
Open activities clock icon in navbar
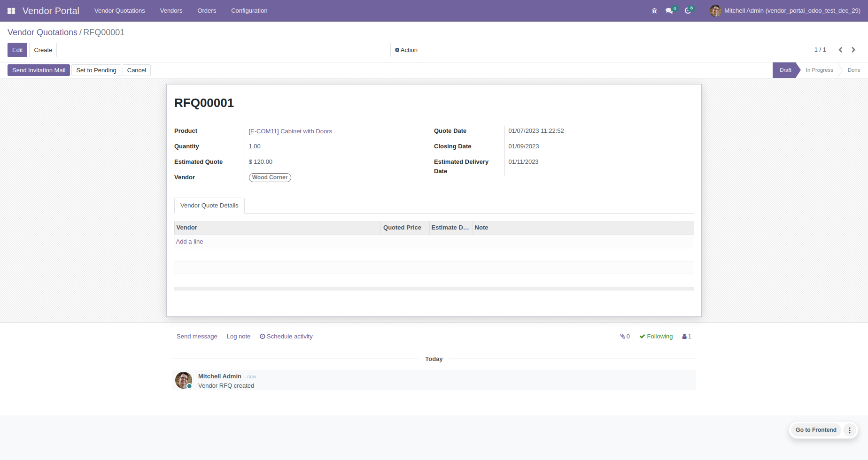[688, 11]
